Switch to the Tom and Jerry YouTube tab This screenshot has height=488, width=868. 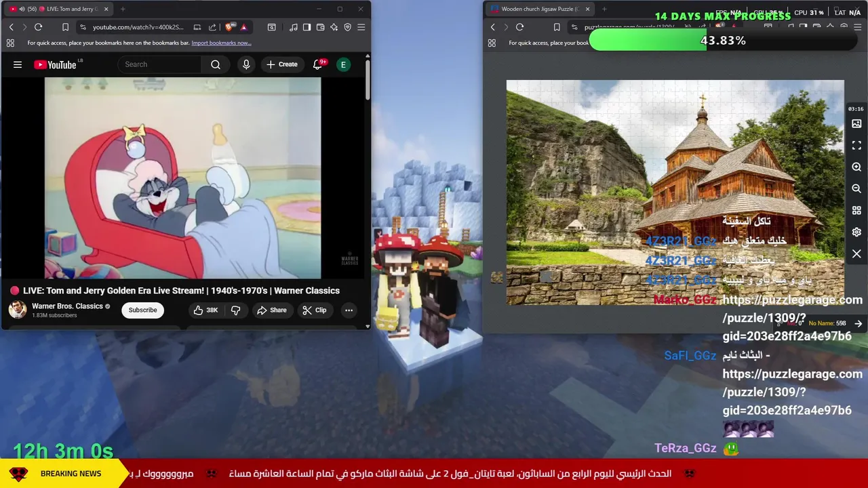tap(58, 9)
